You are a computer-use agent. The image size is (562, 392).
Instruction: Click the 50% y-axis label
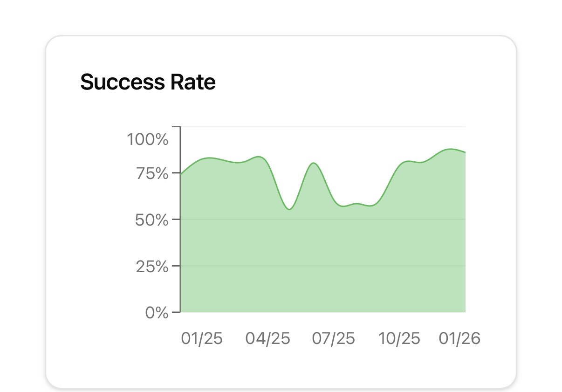tap(151, 220)
